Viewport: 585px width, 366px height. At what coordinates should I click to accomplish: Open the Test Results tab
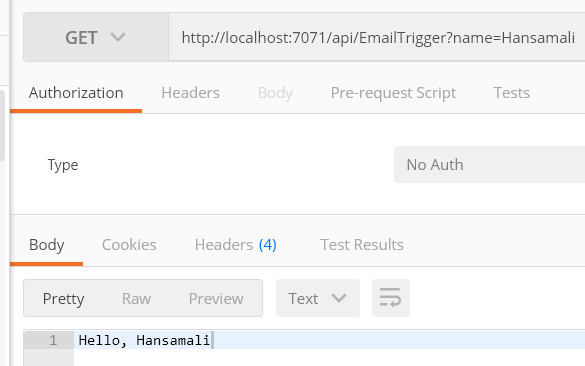click(x=362, y=245)
